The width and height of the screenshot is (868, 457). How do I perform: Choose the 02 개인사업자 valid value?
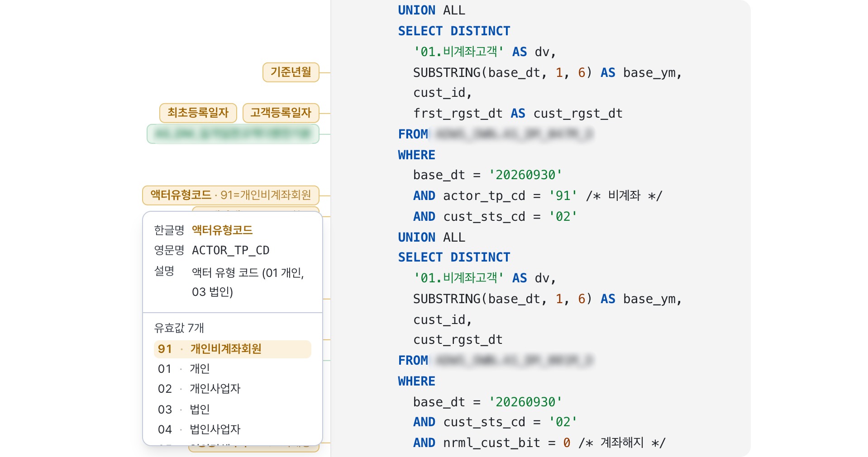point(199,389)
